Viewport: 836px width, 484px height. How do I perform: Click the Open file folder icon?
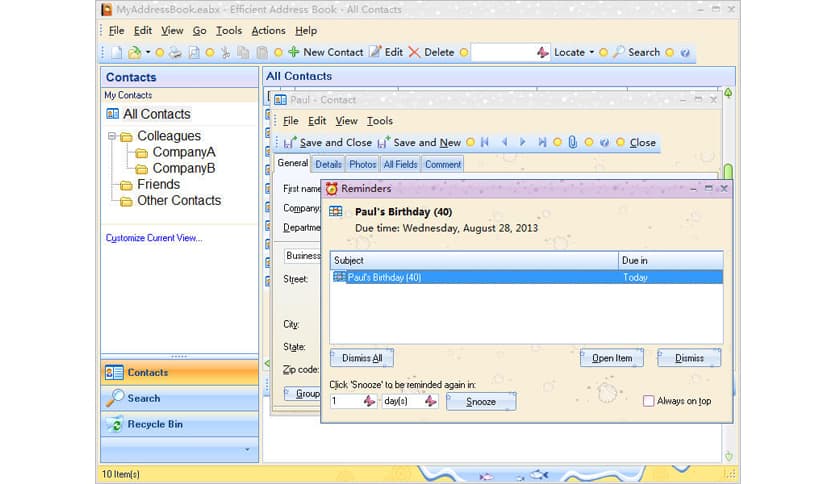[x=134, y=52]
